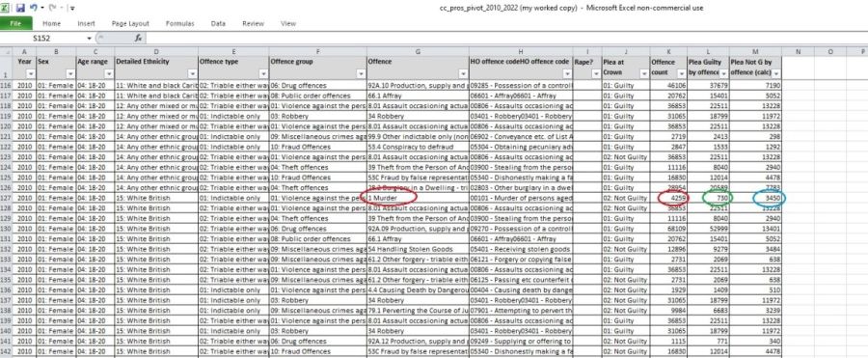
Task: Click cell '4.4 Causing Death by Dangerou'
Action: 418,289
